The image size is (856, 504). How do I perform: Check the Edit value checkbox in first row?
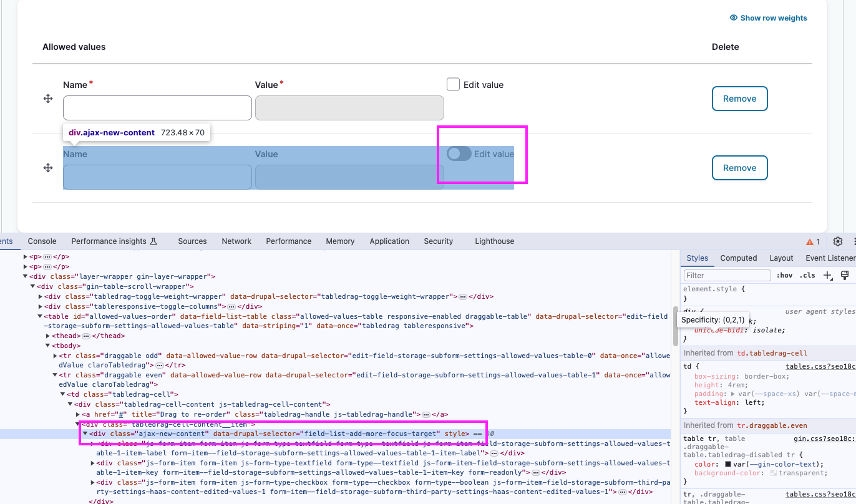point(453,84)
